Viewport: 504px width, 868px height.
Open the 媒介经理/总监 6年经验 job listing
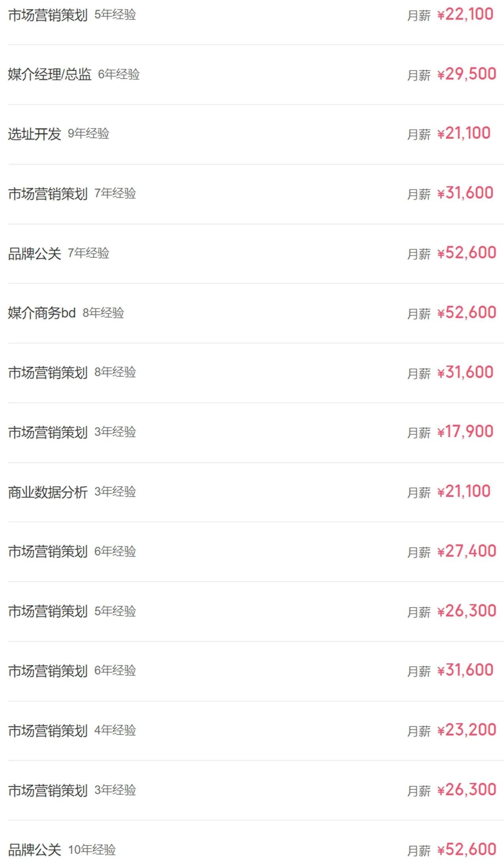click(x=50, y=74)
